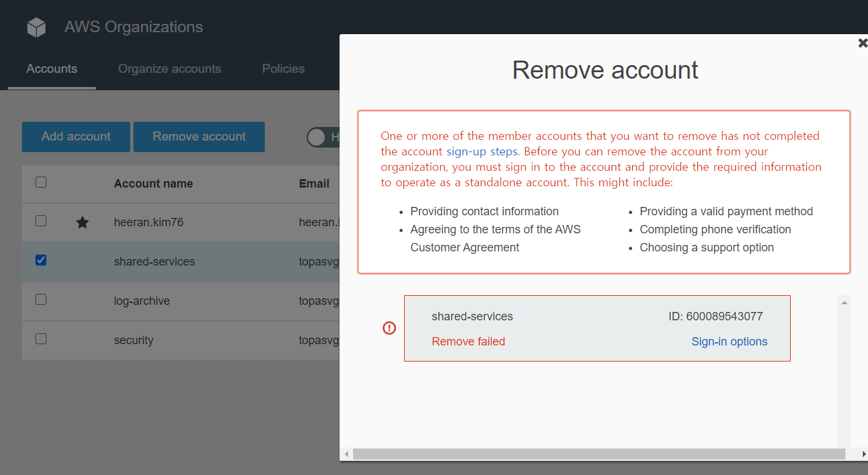Check the heeran.kim76 account checkbox
868x475 pixels.
tap(41, 221)
